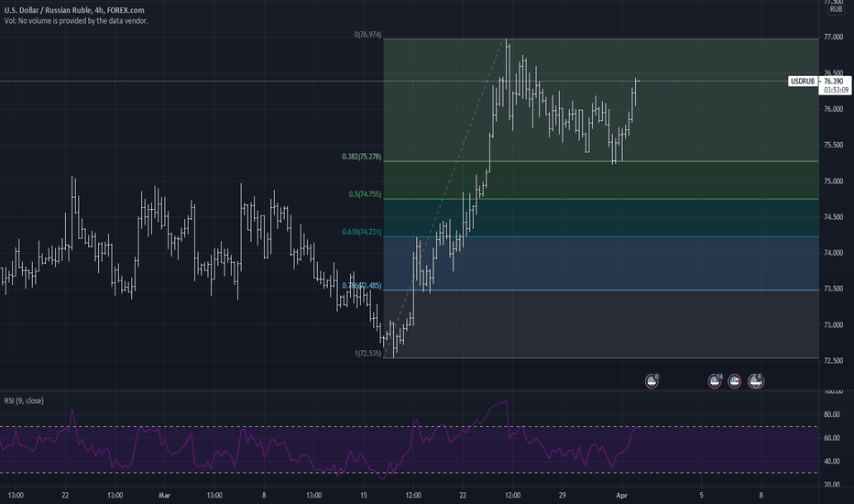Click the RSI scale value 60.00

(x=832, y=438)
